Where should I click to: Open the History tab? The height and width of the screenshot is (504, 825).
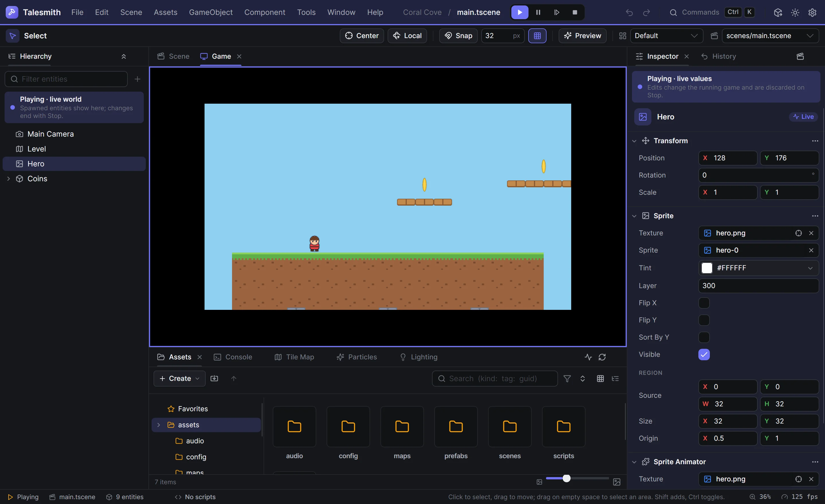[718, 56]
